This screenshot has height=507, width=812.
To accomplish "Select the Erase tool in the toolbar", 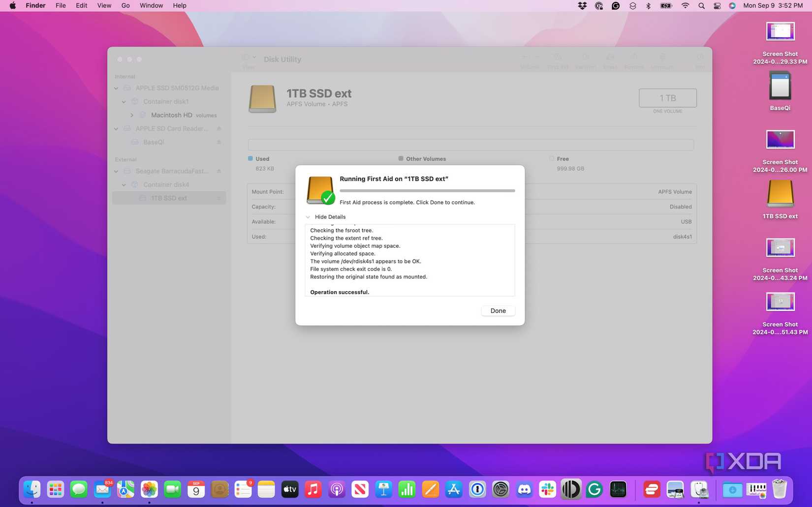I will (x=610, y=60).
